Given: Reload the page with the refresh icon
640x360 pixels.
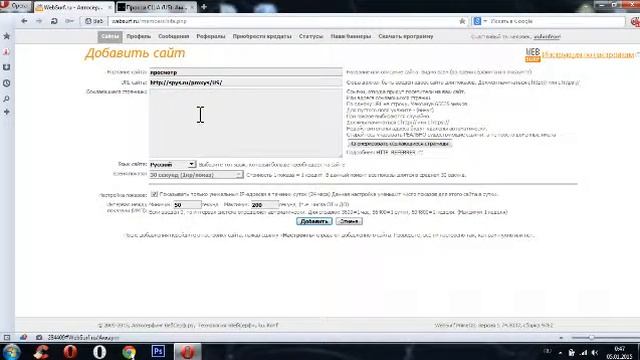Looking at the screenshot, I should coord(54,21).
